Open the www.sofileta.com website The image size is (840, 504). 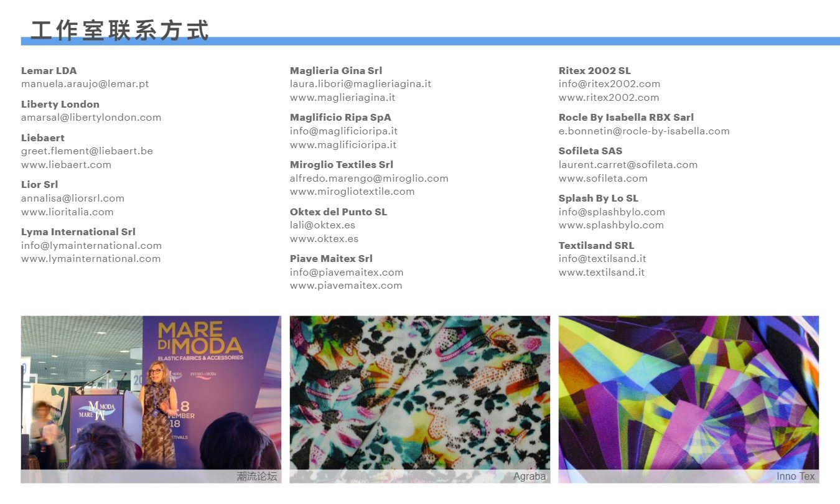point(603,179)
